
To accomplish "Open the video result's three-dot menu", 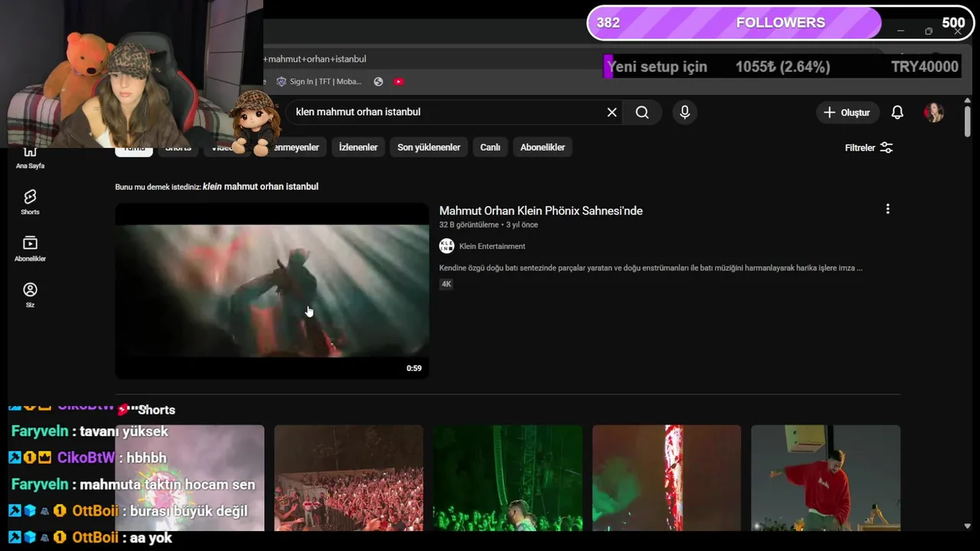I will click(887, 209).
